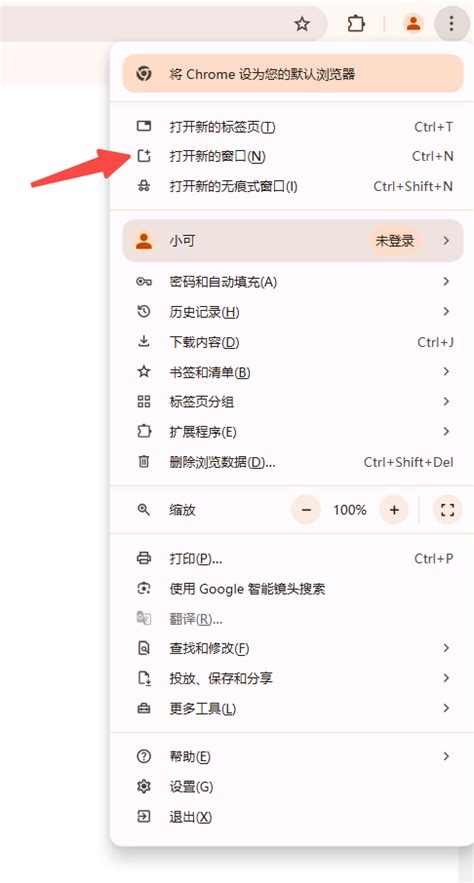The image size is (474, 883).
Task: Click the three-dot Chrome menu button
Action: point(451,24)
